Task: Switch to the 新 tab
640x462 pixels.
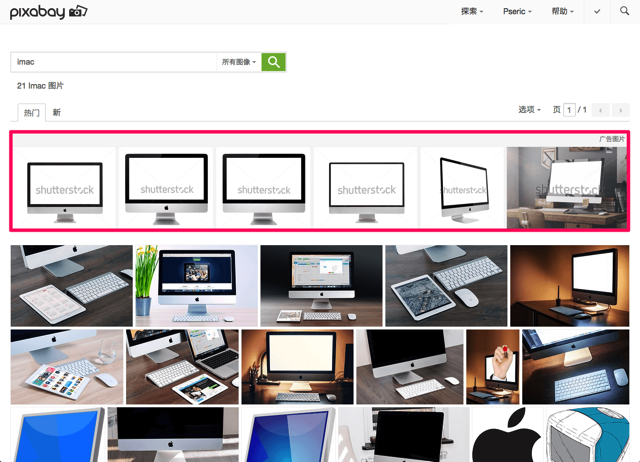Action: tap(57, 112)
